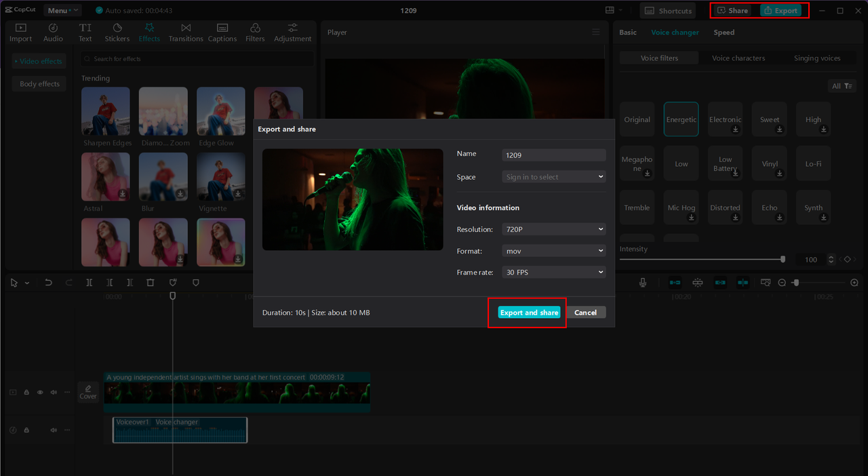Open the Captions tab
The width and height of the screenshot is (868, 476).
click(222, 33)
